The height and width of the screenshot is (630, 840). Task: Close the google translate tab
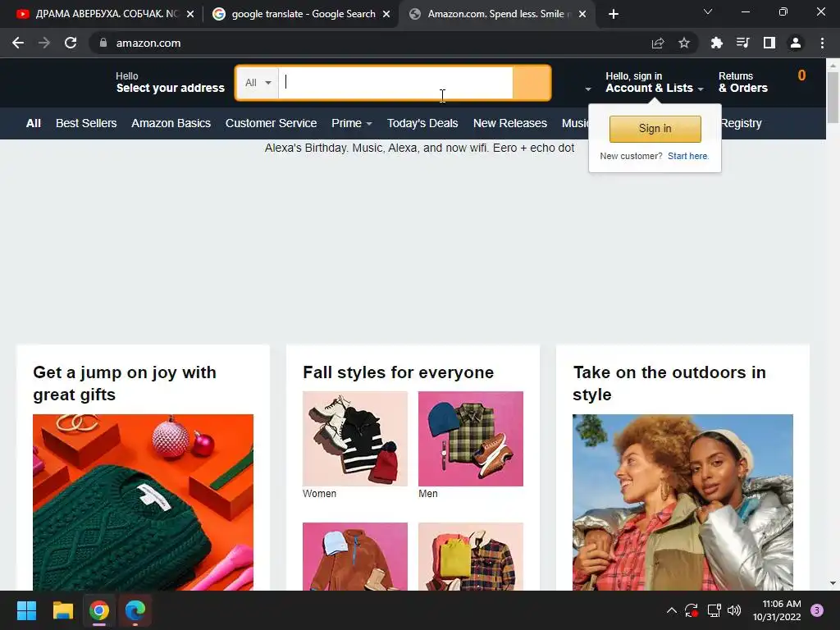point(386,14)
